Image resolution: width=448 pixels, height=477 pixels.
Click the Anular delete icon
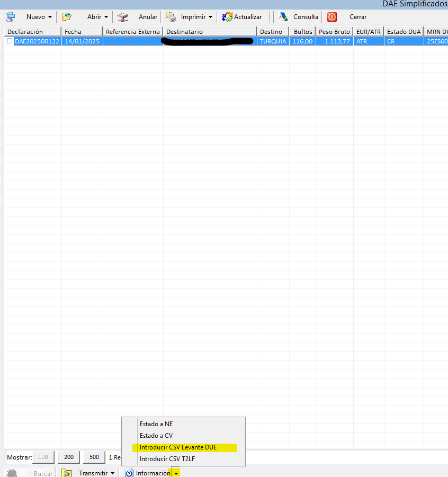(x=123, y=17)
